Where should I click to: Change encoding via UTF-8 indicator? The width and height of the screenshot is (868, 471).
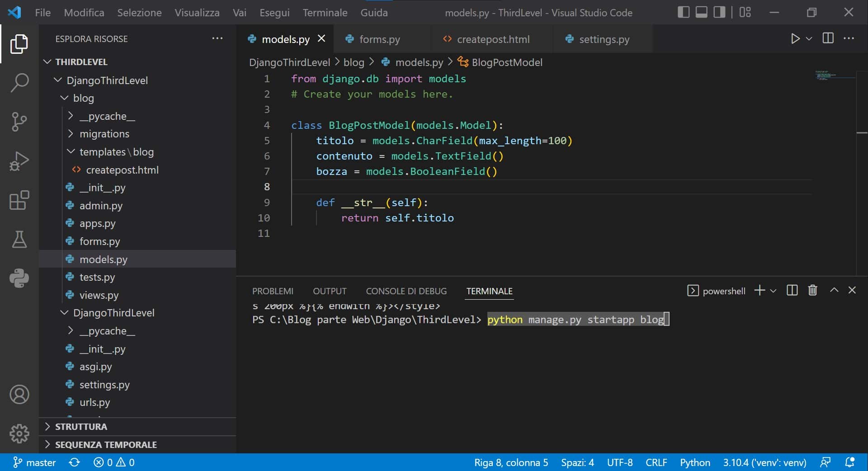point(620,462)
